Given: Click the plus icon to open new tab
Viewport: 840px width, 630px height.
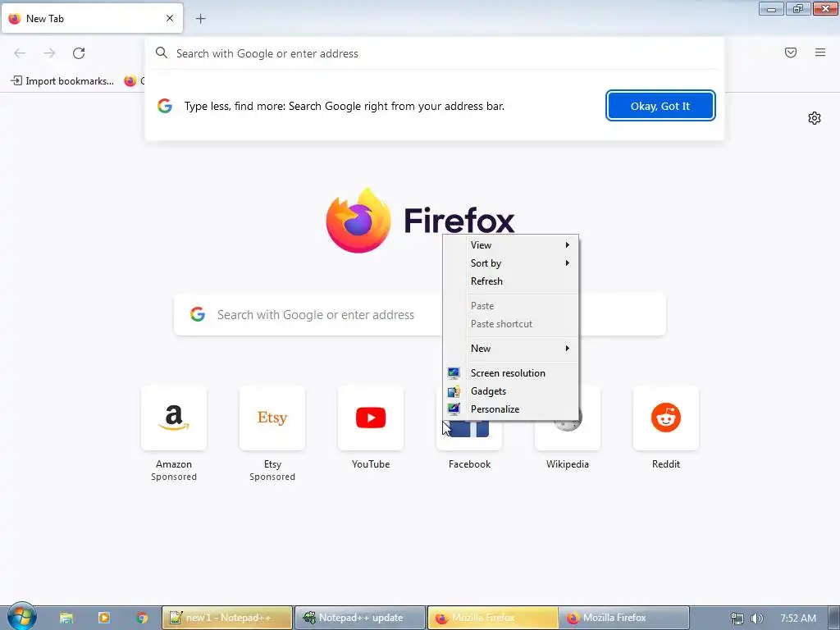Looking at the screenshot, I should [200, 19].
